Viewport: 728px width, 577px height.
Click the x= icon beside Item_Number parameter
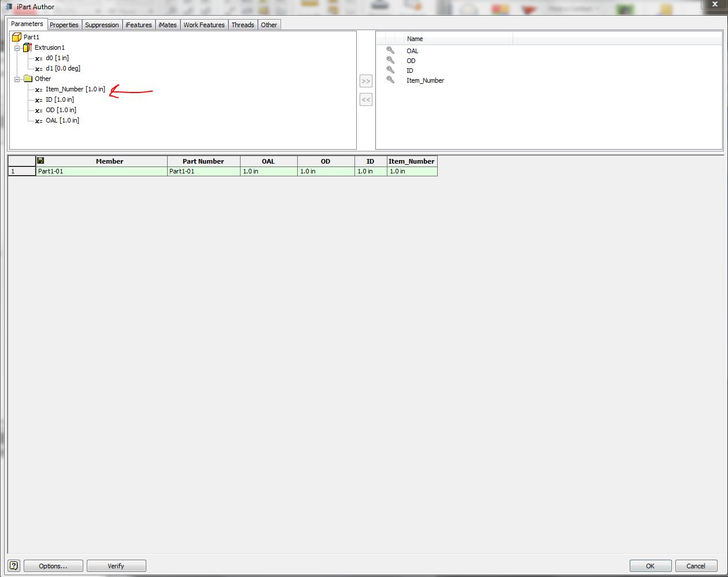coord(38,89)
